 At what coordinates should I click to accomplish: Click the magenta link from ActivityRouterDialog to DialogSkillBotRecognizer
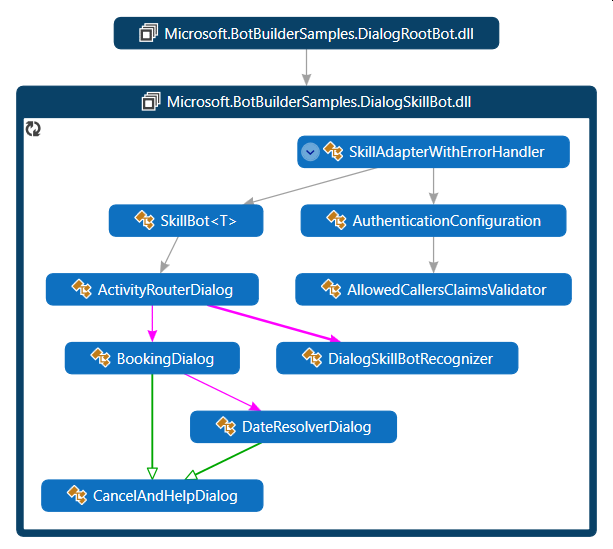[273, 323]
